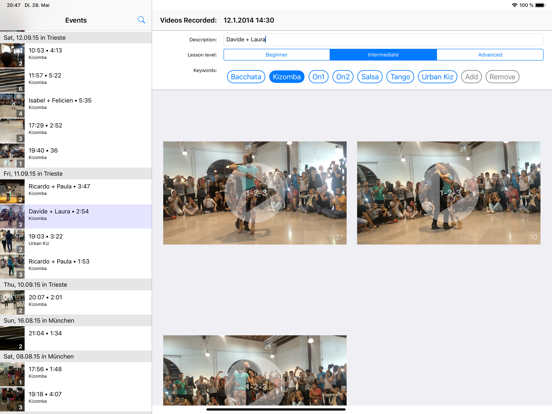Toggle the On2 keyword

(343, 77)
